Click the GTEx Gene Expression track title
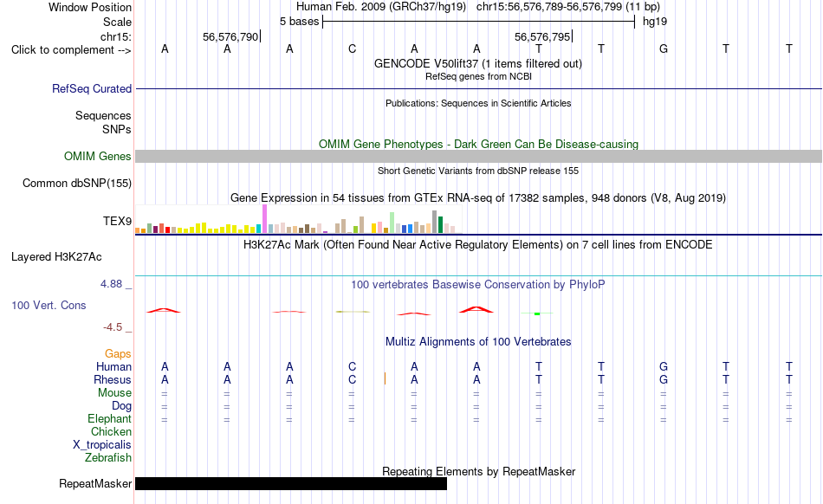 (478, 198)
